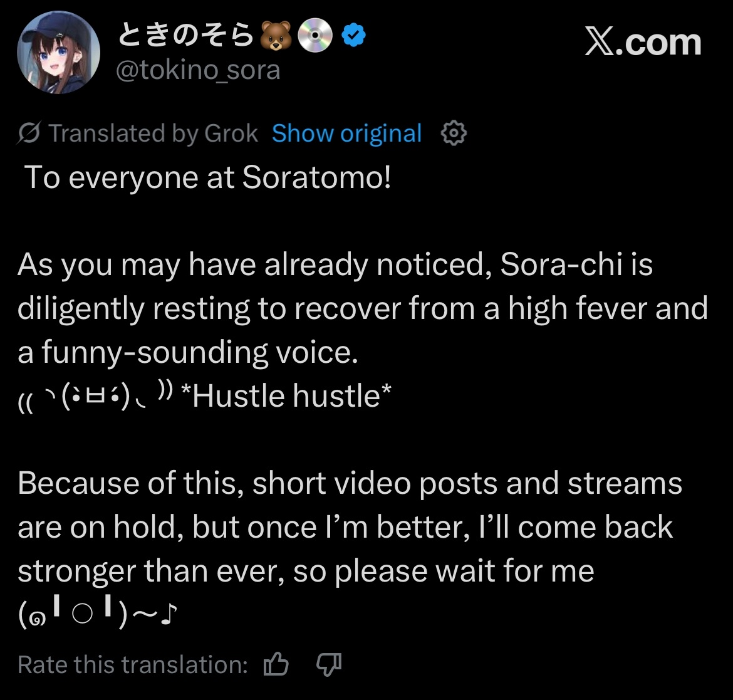733x700 pixels.
Task: Rate translation with thumbs up
Action: (x=276, y=664)
